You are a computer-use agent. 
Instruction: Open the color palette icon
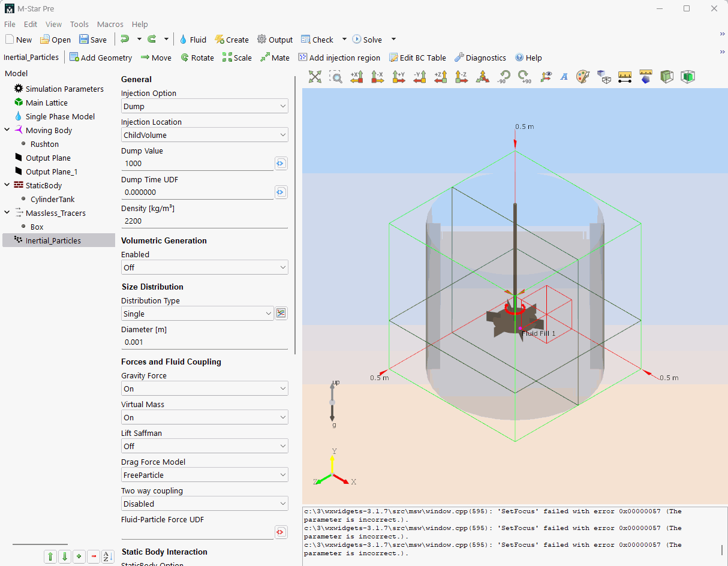click(583, 76)
